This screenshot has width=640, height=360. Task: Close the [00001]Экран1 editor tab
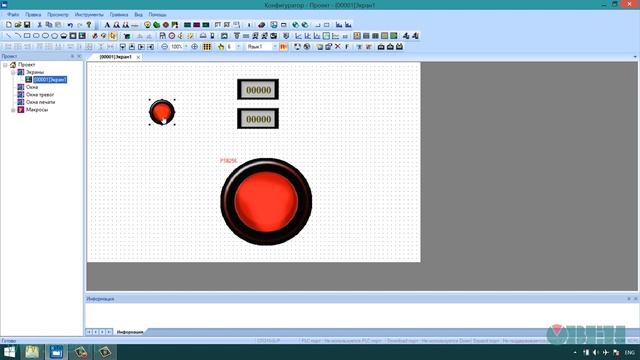click(138, 57)
